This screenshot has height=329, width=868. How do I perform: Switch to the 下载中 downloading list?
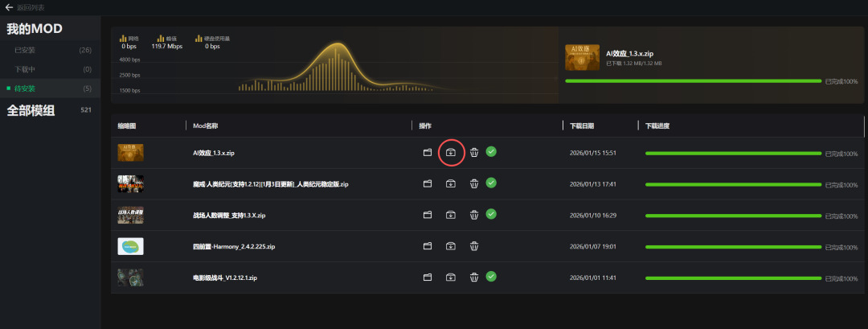click(x=25, y=69)
